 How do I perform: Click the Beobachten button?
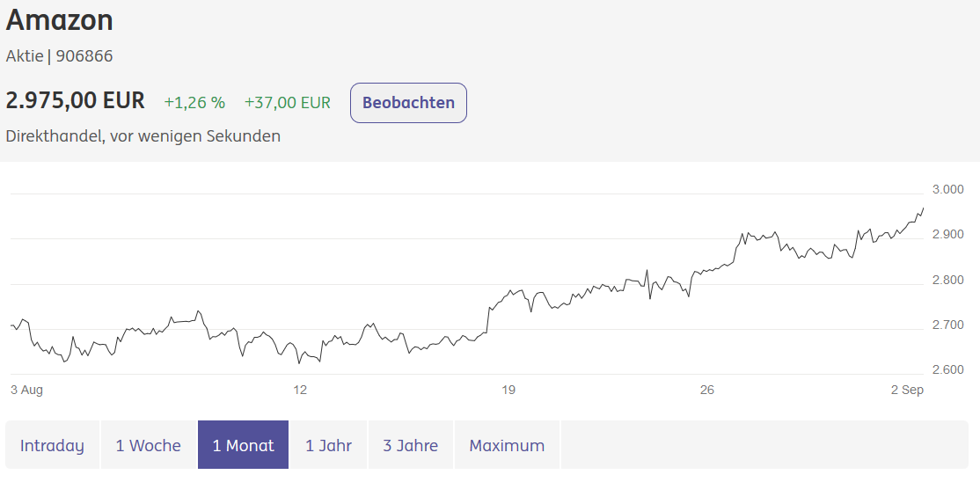408,103
